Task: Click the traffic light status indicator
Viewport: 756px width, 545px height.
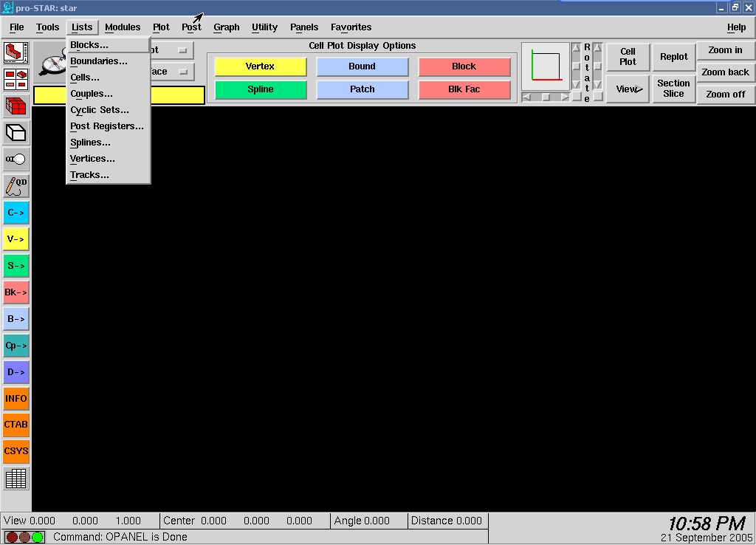Action: (x=24, y=537)
